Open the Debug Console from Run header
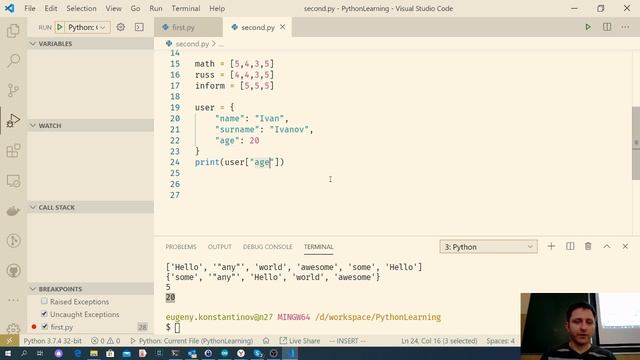This screenshot has width=640, height=360. click(x=139, y=27)
